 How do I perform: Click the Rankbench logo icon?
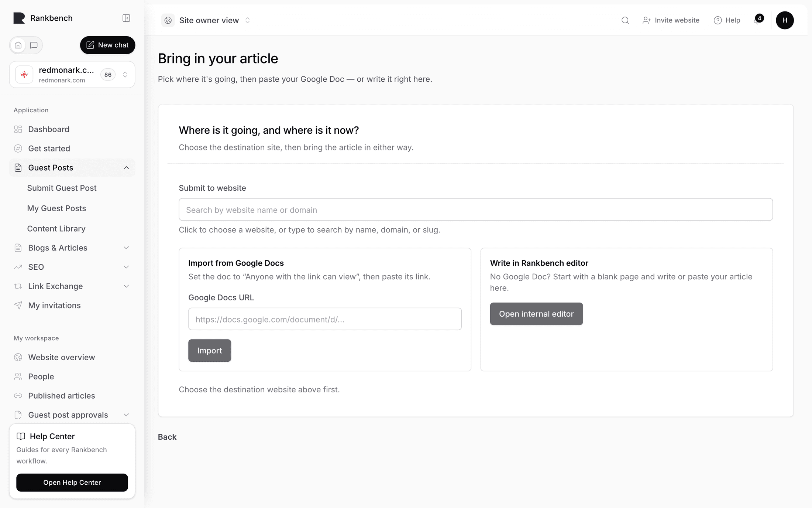point(19,18)
